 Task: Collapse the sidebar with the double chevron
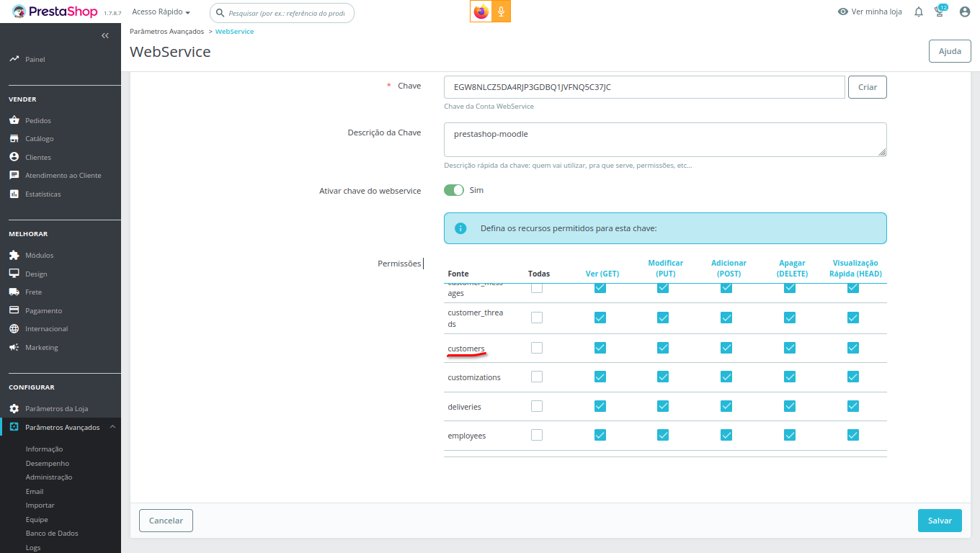coord(104,35)
